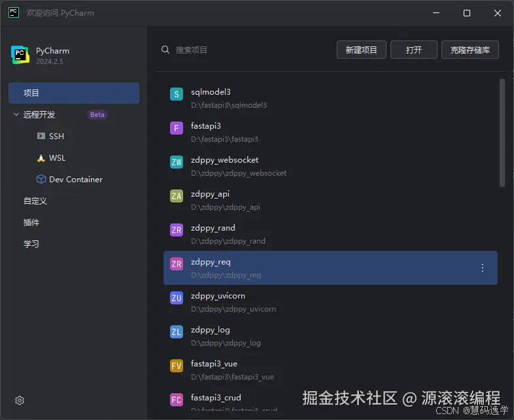Click the ZA icon of zdppy_api
This screenshot has width=514, height=420.
177,196
